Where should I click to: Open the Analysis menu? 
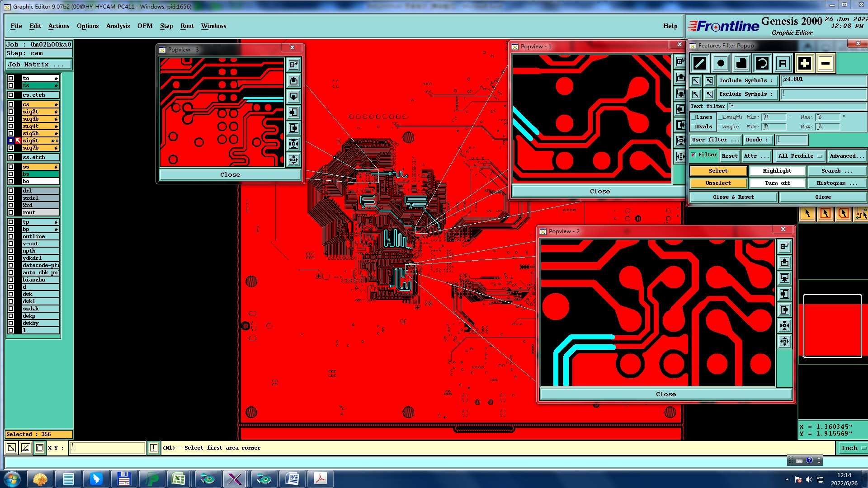[118, 26]
